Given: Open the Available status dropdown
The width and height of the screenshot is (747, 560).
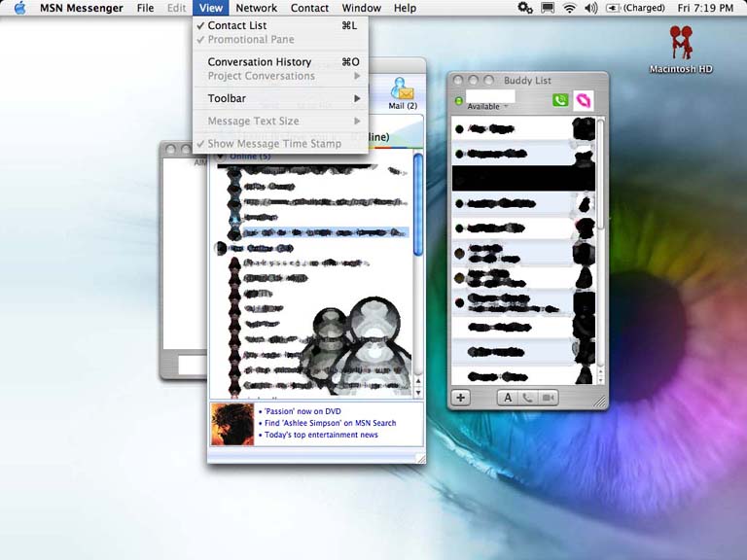Looking at the screenshot, I should pyautogui.click(x=487, y=106).
